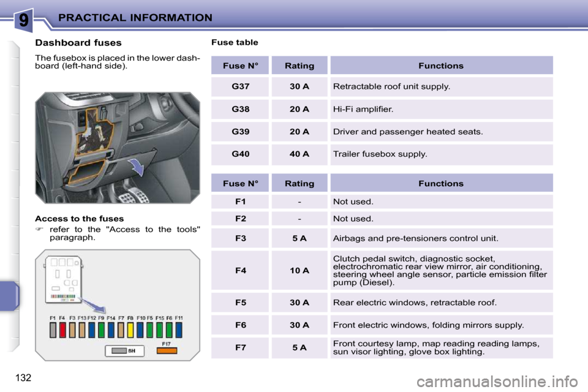
Task: Open the dashboard fusebox location photo
Action: click(x=118, y=148)
